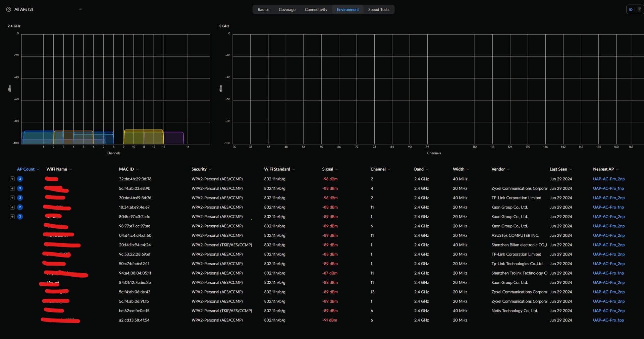Click the purple channel 13 signal block
Screen dimensions: 644x339
(174, 138)
